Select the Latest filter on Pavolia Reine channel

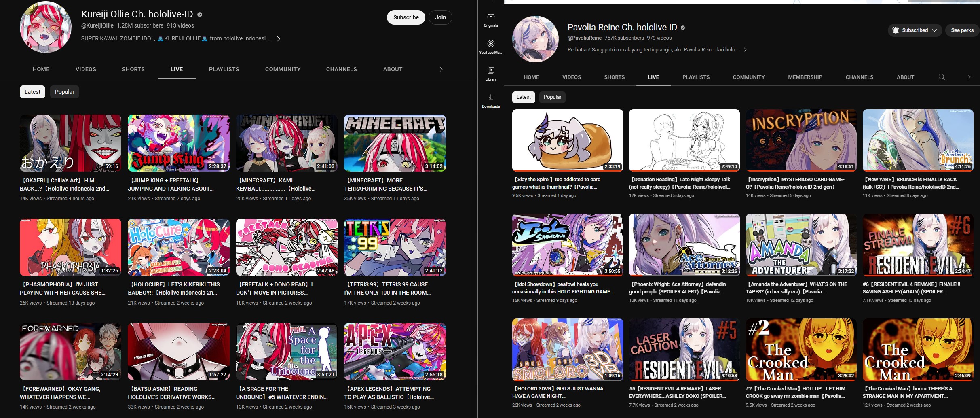click(524, 97)
